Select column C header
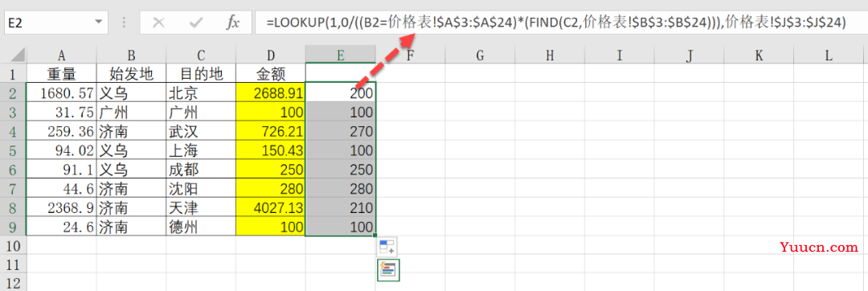 [x=201, y=55]
